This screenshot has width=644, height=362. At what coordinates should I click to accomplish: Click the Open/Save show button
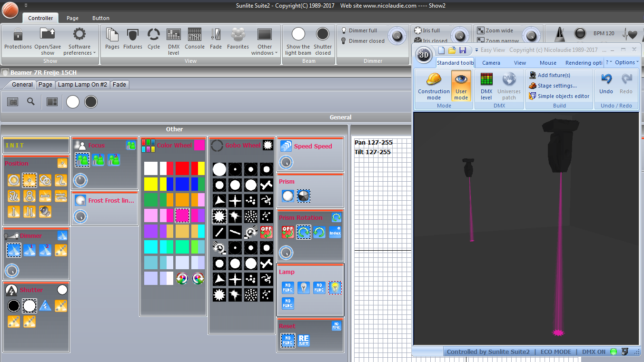click(x=48, y=41)
